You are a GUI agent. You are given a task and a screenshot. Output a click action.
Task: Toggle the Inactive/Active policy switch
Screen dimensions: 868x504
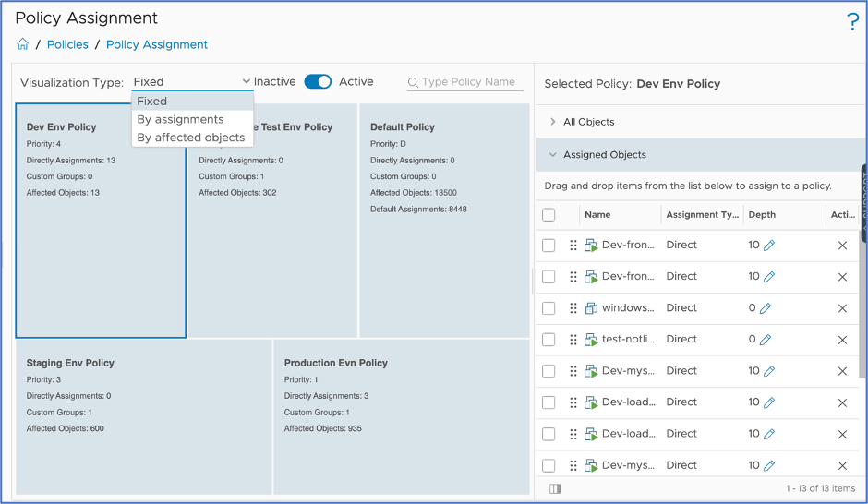point(318,82)
